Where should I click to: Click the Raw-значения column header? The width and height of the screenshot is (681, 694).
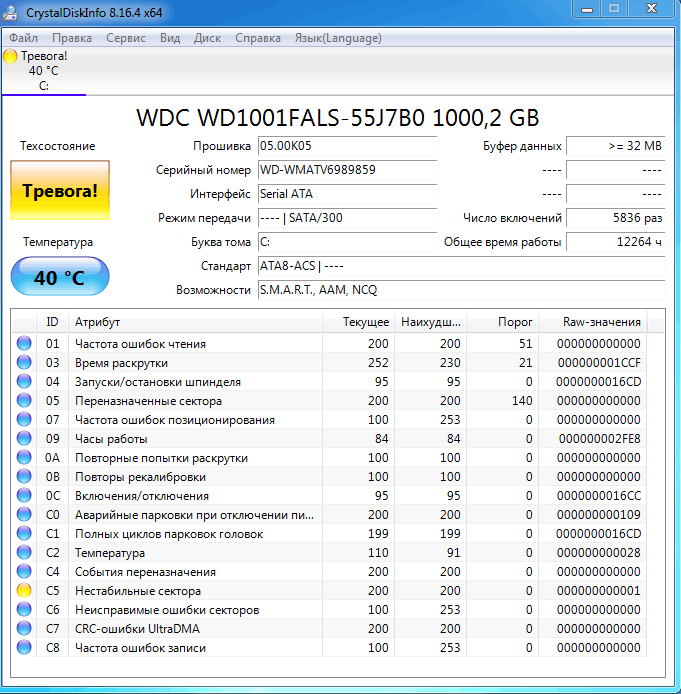pos(593,322)
